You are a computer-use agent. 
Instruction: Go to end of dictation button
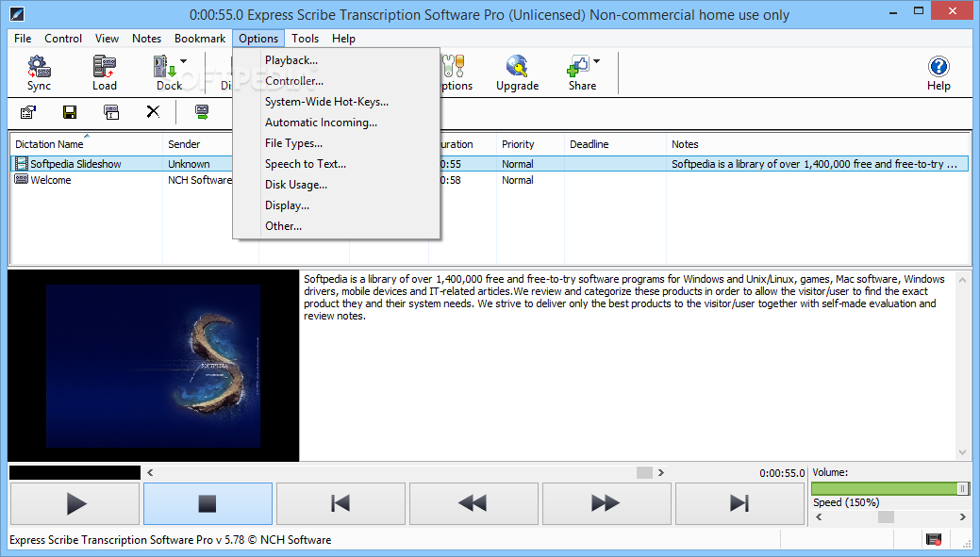739,503
